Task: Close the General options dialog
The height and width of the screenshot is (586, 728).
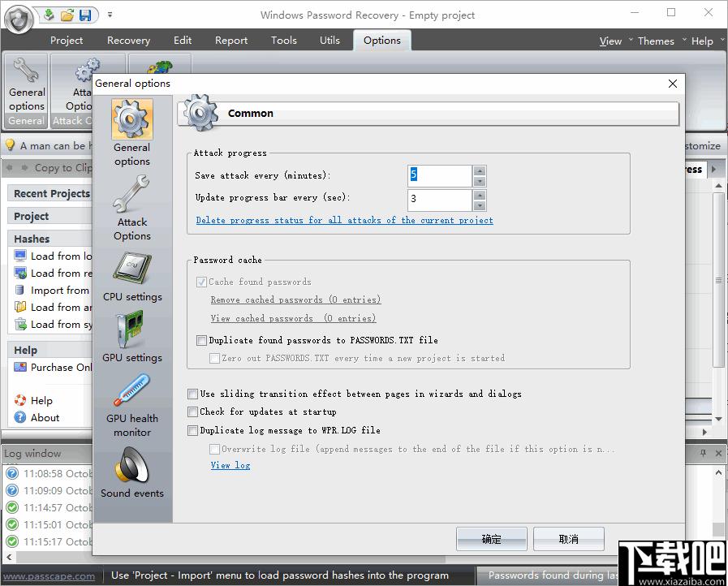Action: coord(673,84)
